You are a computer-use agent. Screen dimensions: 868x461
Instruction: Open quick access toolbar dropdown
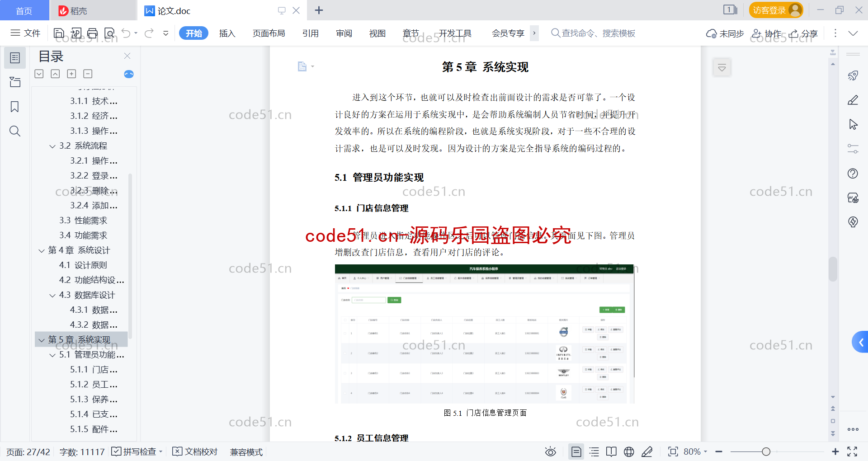[166, 33]
